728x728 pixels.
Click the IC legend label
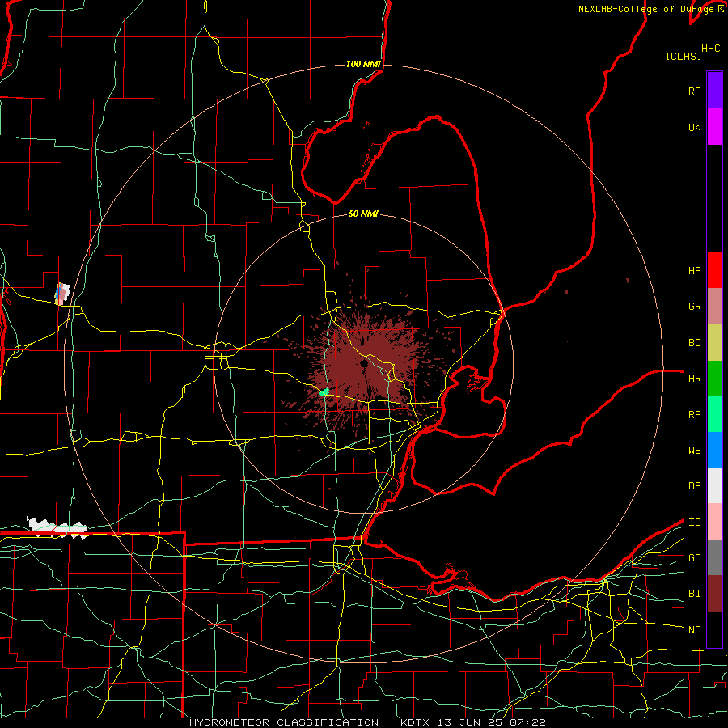click(x=695, y=523)
